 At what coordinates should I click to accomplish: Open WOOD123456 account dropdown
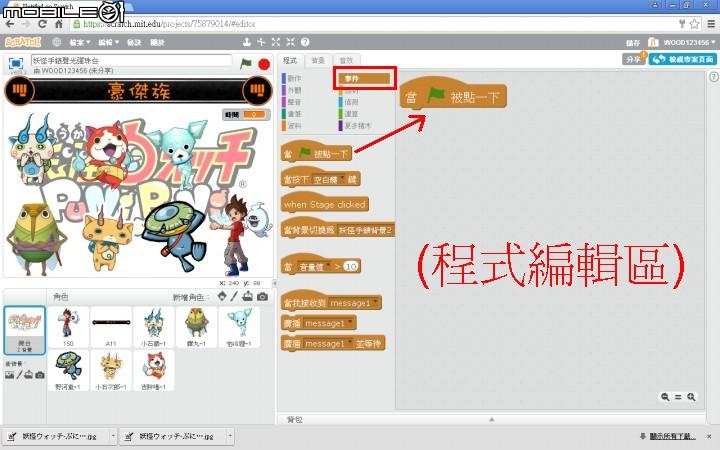pyautogui.click(x=689, y=42)
